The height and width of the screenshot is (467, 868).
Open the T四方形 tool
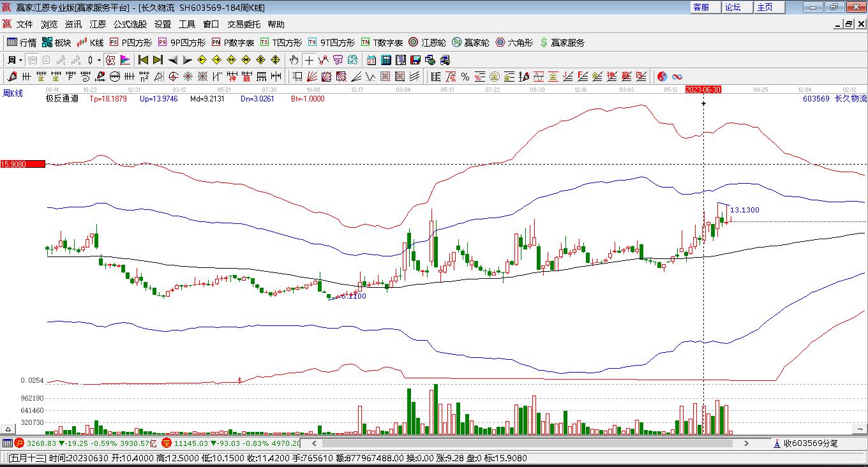281,43
